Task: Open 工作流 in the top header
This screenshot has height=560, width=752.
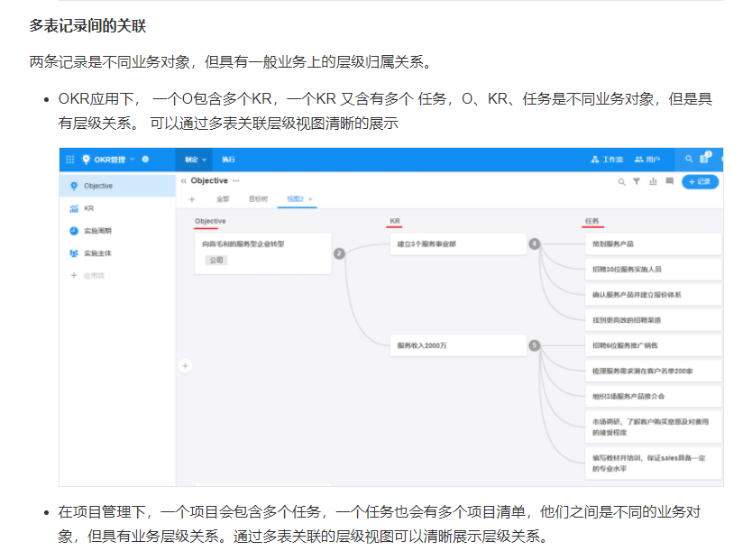Action: pyautogui.click(x=607, y=160)
